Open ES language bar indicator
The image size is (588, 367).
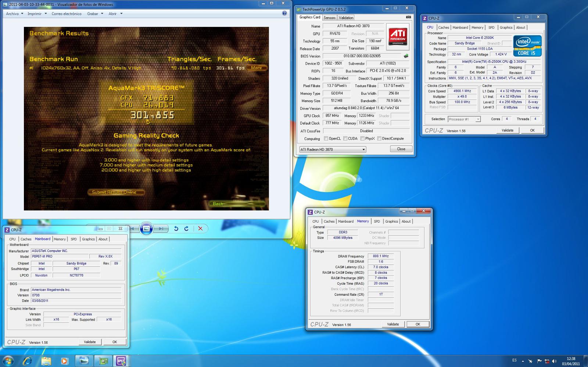pos(514,360)
